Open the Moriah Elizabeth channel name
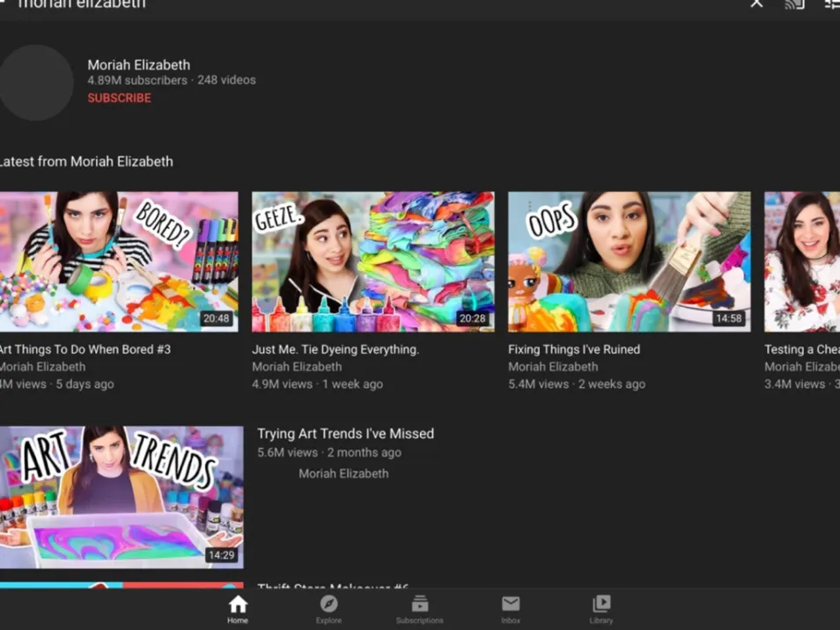 click(x=138, y=65)
